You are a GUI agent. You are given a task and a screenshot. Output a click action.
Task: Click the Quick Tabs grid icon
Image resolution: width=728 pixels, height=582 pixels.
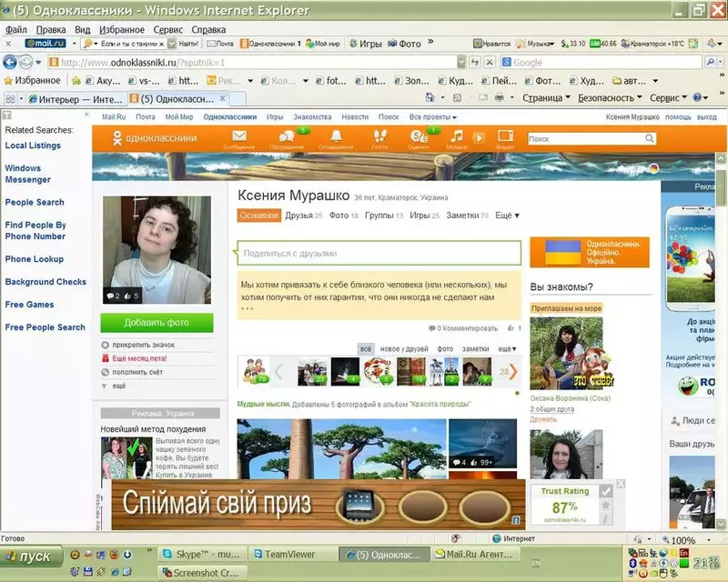point(10,99)
